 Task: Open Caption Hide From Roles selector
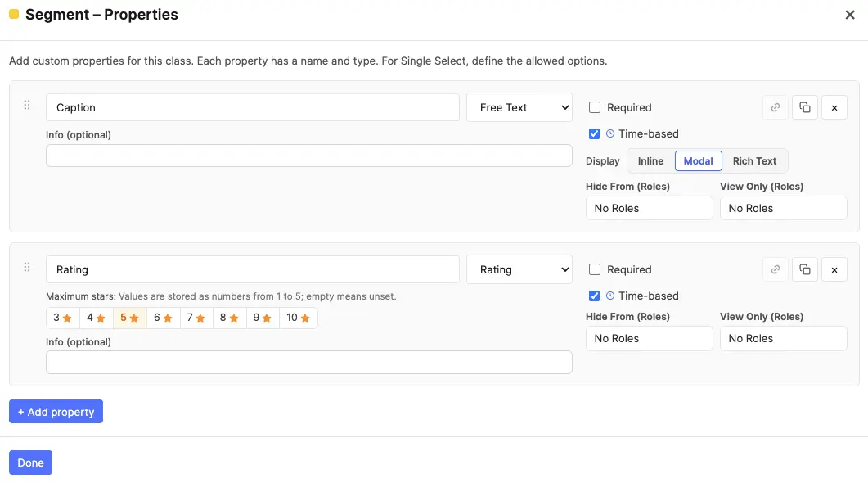[x=650, y=208]
